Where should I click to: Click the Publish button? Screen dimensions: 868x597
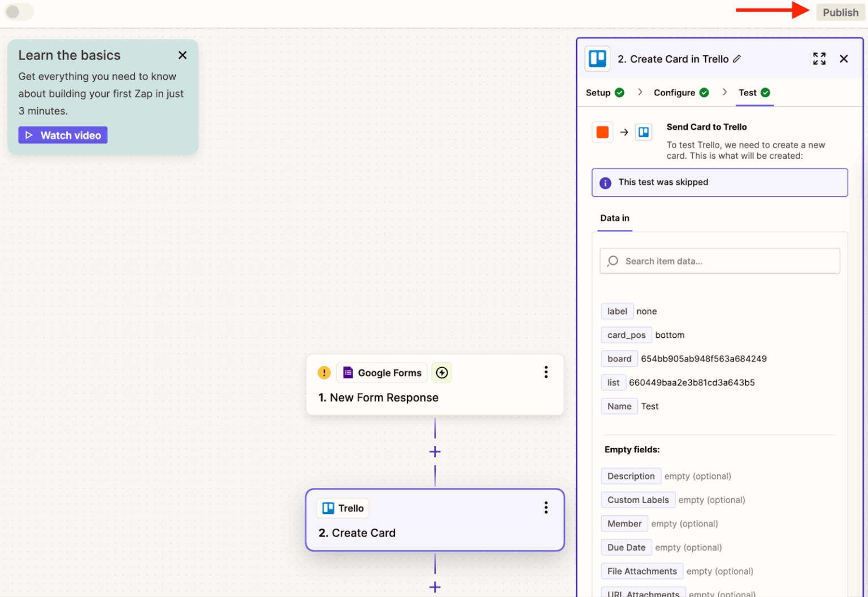(840, 12)
